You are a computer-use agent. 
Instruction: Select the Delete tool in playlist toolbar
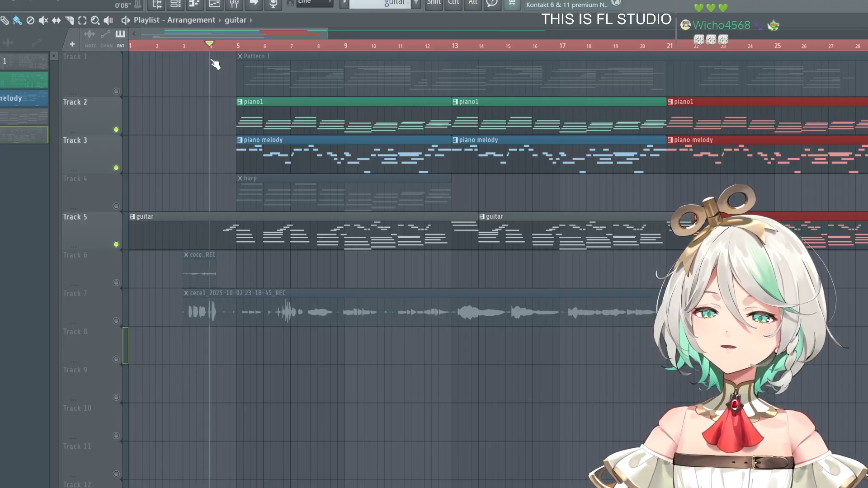30,20
